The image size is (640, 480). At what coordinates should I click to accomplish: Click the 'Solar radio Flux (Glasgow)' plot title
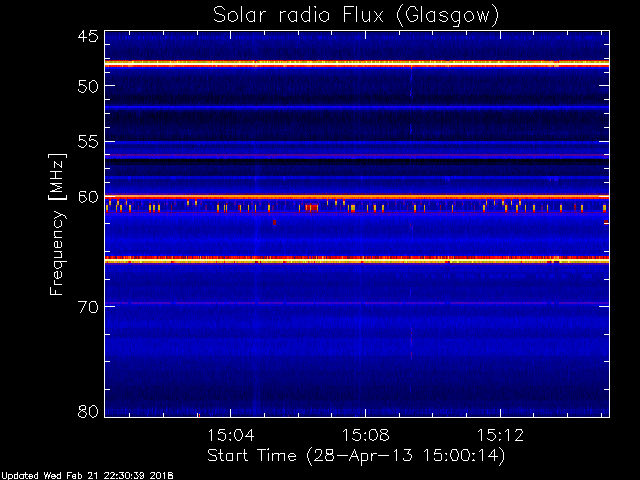(356, 16)
